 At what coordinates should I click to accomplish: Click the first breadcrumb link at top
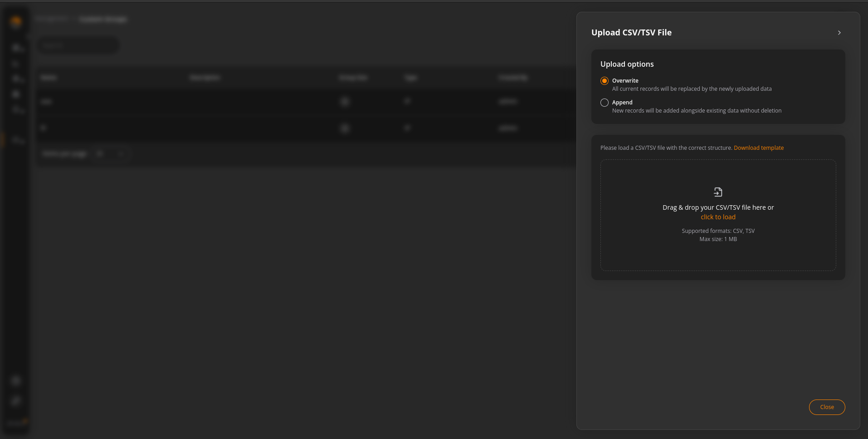(x=52, y=19)
